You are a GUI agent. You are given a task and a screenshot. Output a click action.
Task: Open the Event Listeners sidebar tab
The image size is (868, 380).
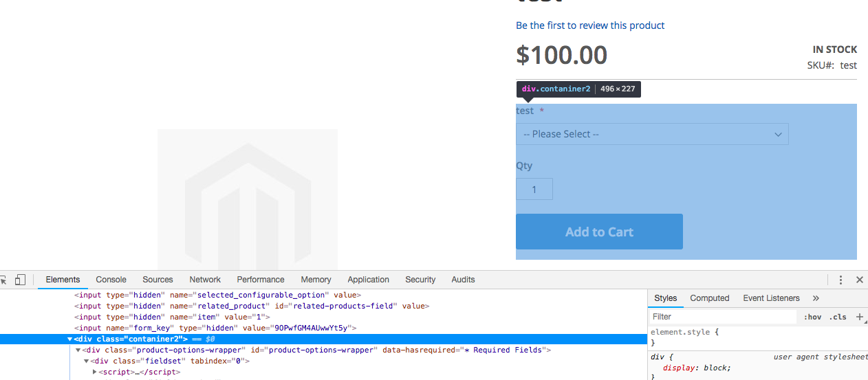[x=771, y=298]
